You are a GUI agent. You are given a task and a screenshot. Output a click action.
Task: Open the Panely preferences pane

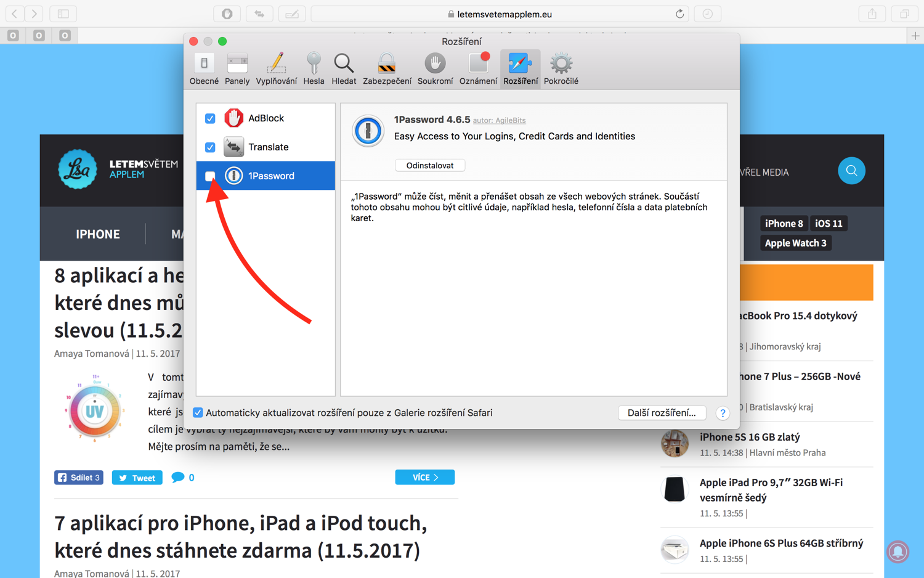[237, 69]
